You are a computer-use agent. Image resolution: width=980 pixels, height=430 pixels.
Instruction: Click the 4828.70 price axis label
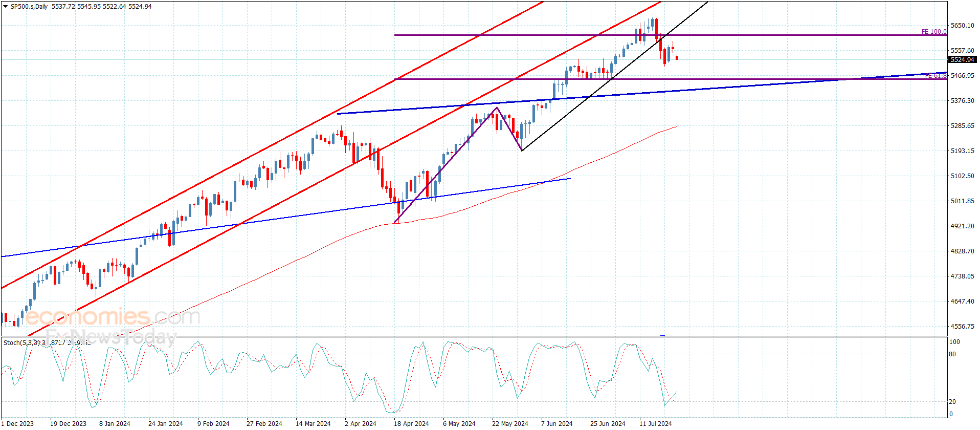(962, 251)
